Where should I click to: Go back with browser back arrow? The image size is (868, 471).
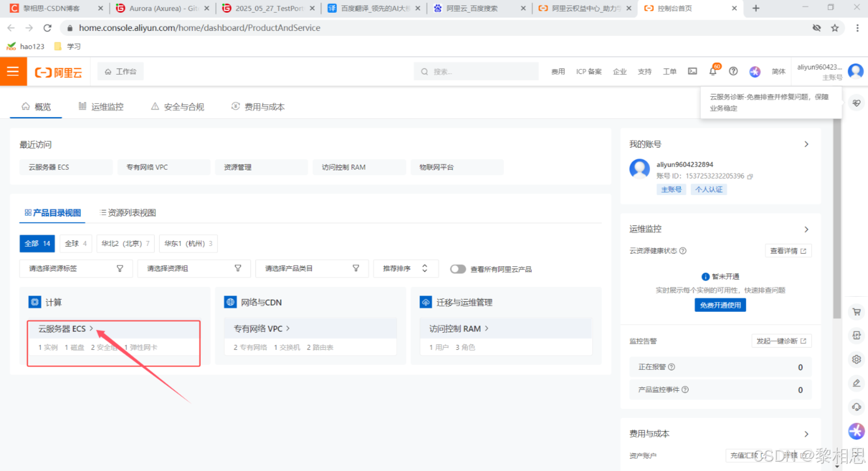[11, 28]
